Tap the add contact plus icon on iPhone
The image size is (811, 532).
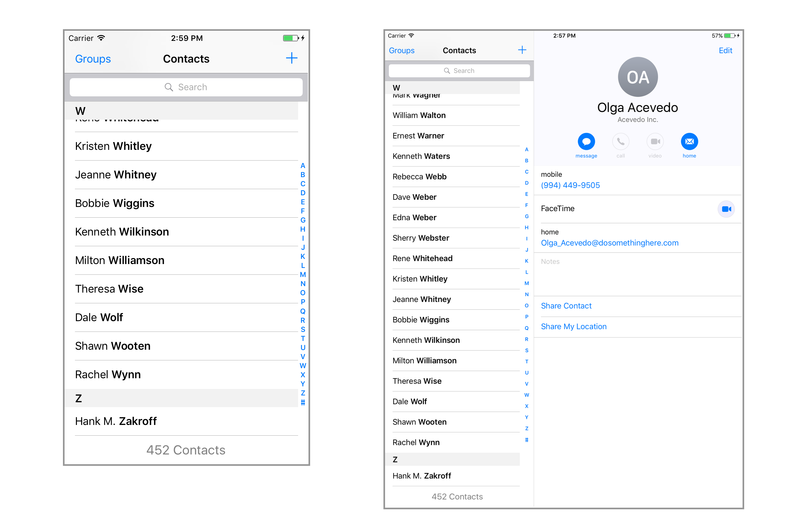click(x=292, y=58)
